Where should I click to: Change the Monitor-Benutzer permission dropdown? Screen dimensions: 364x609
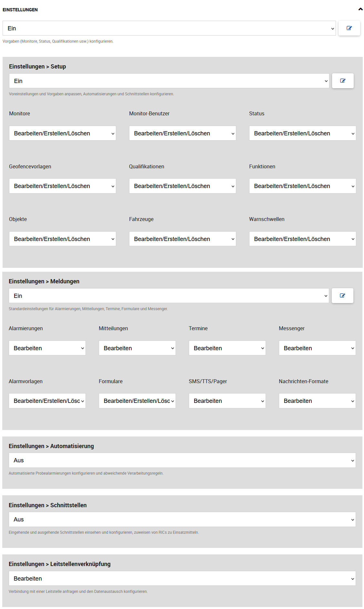click(183, 133)
